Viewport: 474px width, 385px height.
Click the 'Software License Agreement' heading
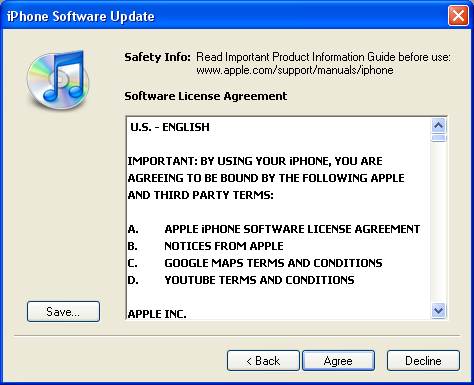tap(206, 96)
